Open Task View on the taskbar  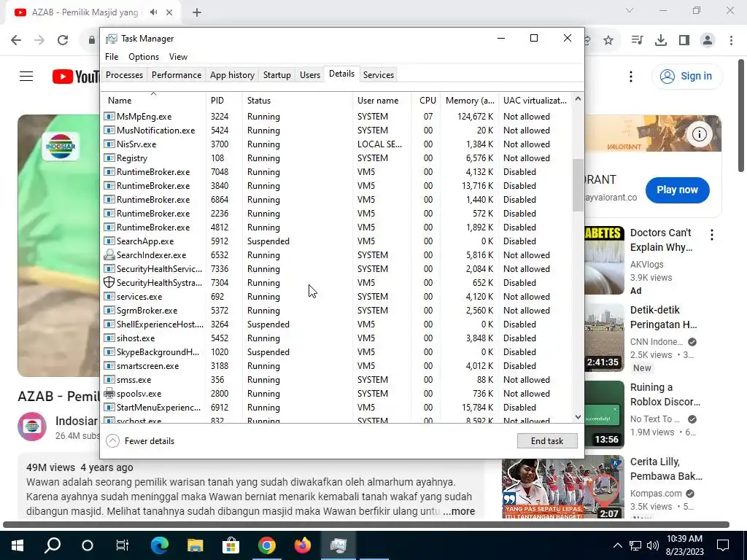pos(123,545)
